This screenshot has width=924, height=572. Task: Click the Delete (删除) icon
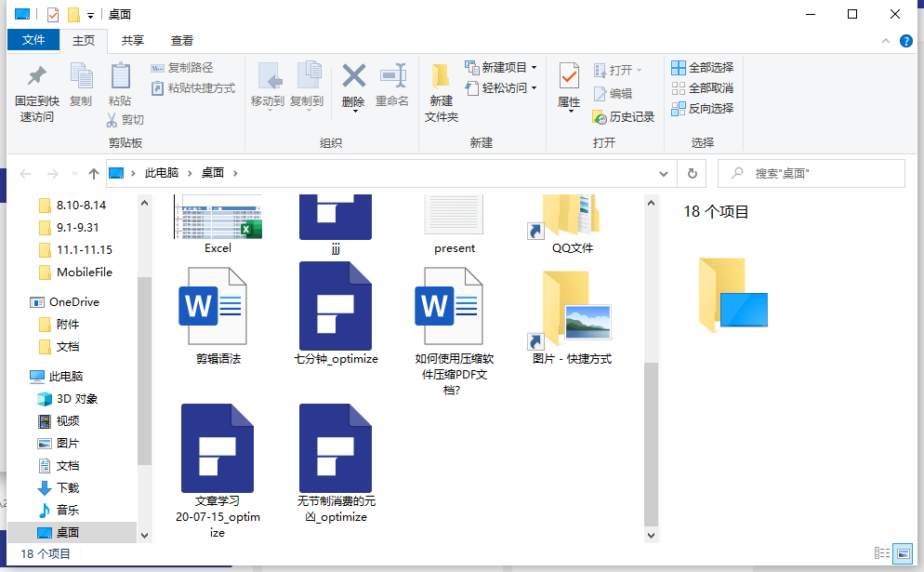353,87
